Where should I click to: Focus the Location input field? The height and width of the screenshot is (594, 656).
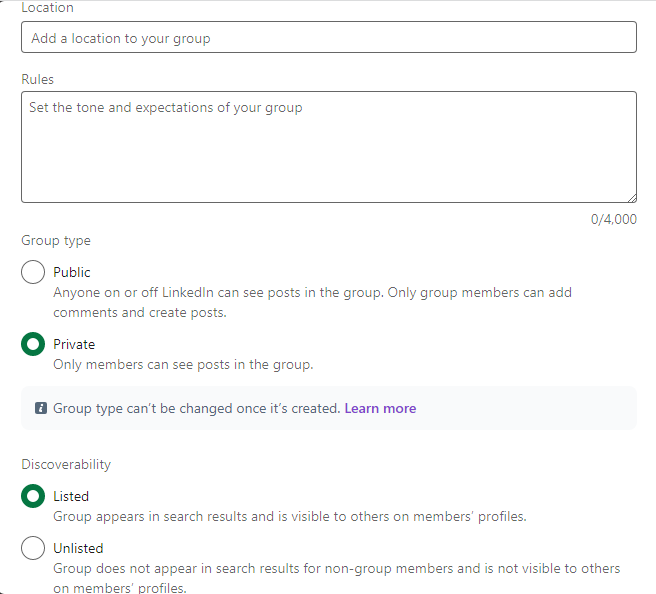328,38
